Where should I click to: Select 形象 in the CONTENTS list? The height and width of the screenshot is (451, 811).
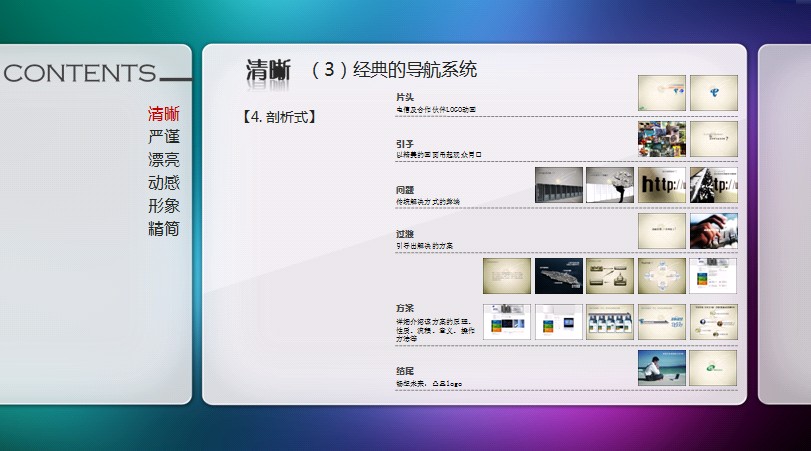point(163,206)
